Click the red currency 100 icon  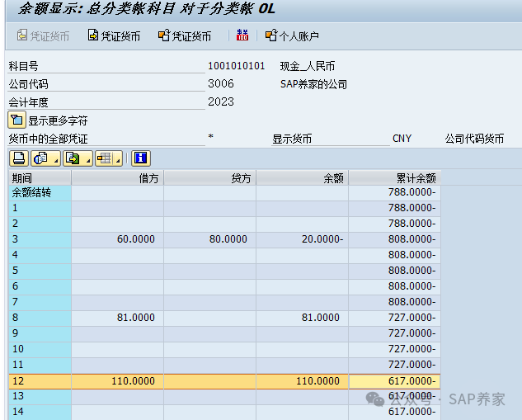click(x=242, y=35)
